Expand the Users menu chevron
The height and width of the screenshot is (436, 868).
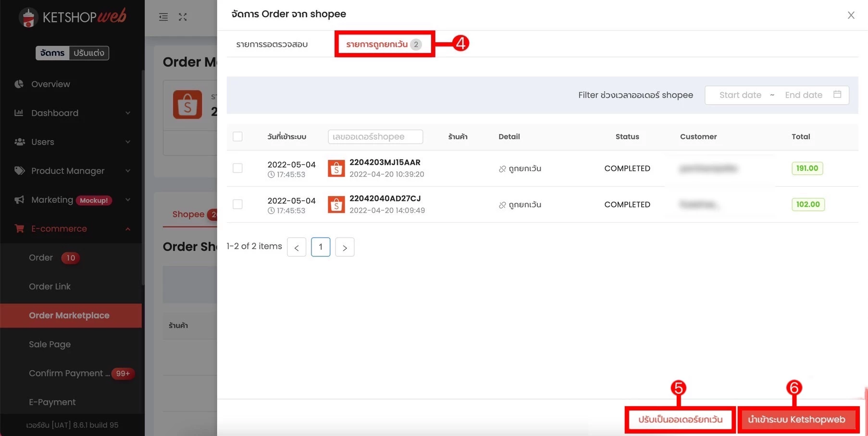128,142
